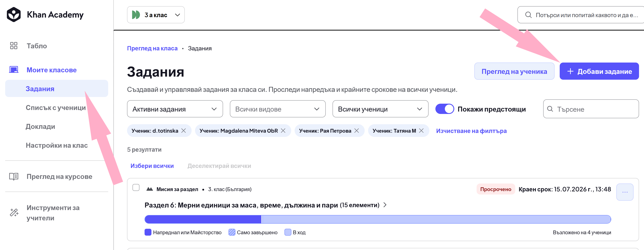Open the Табло dashboard grid icon
The image size is (644, 250).
pyautogui.click(x=14, y=46)
